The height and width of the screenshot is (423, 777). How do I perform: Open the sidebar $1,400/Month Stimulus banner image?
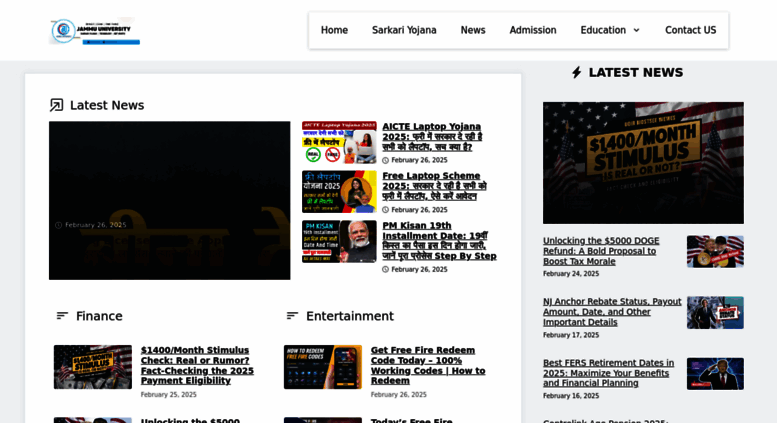click(643, 163)
